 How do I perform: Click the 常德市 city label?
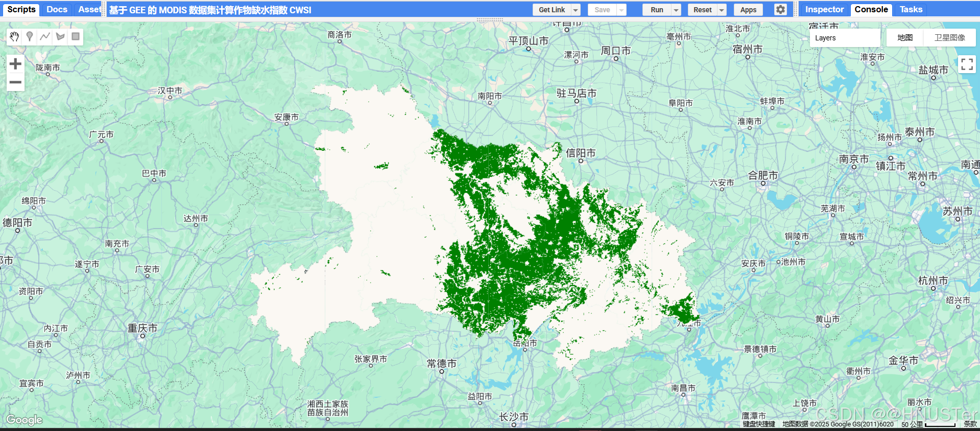(442, 363)
